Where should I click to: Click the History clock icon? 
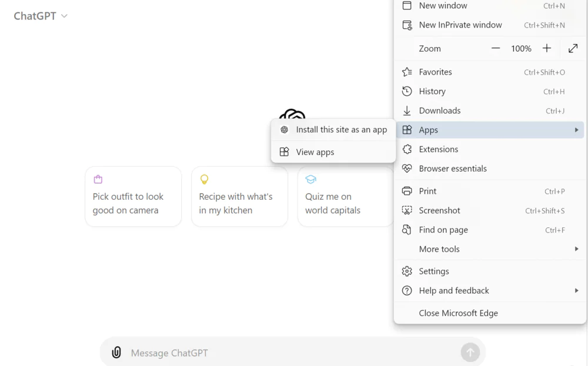click(407, 91)
